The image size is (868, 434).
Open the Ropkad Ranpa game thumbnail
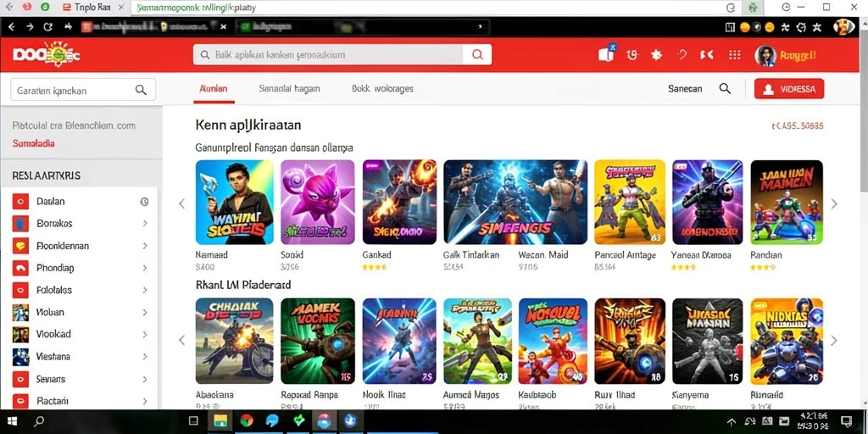[318, 341]
